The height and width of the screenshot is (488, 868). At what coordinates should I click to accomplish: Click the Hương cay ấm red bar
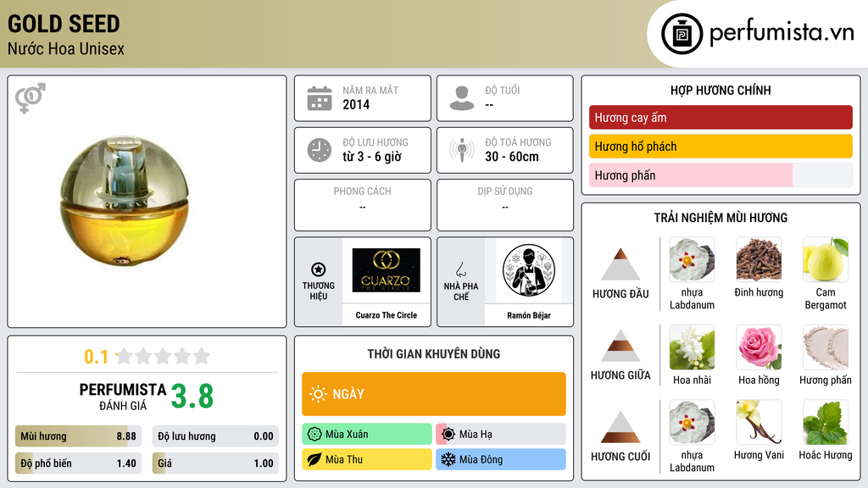(x=721, y=117)
